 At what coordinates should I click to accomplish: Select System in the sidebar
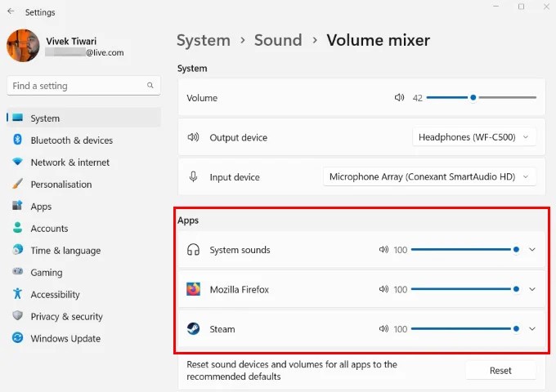[83, 118]
